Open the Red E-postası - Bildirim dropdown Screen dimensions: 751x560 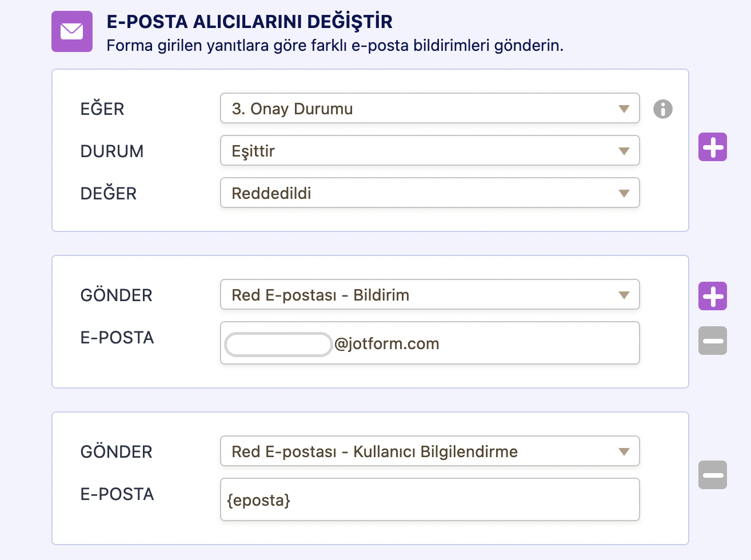tap(429, 295)
